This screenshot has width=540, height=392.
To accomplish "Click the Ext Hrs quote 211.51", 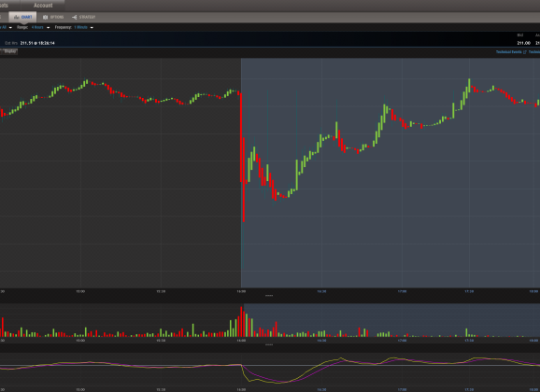I will (26, 43).
